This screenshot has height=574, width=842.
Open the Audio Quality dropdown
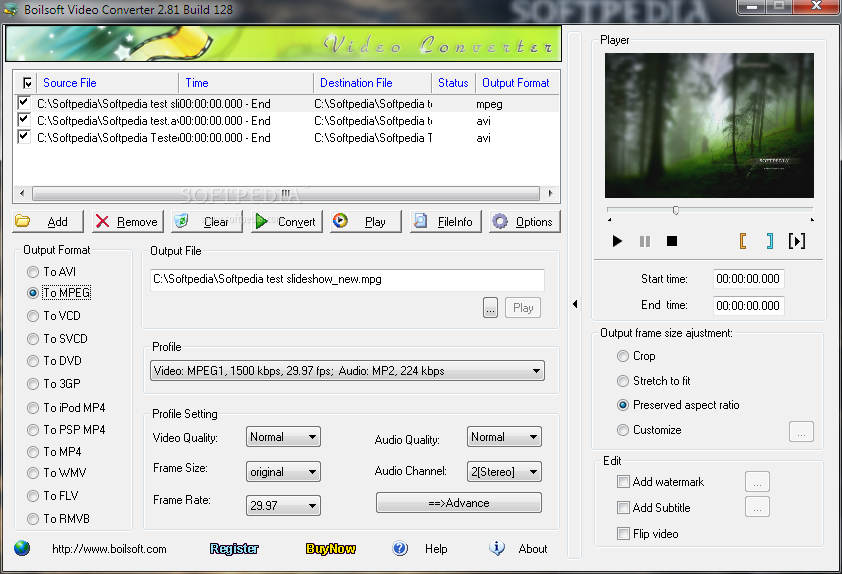click(504, 437)
